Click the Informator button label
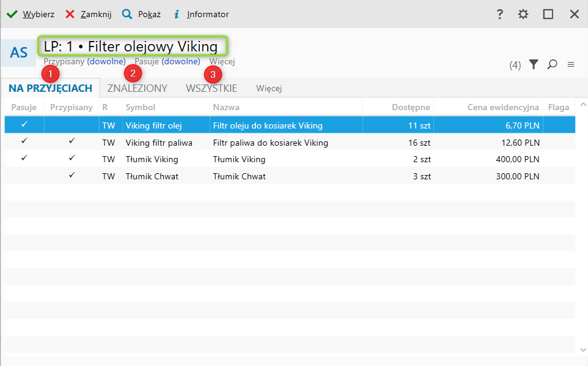This screenshot has height=366, width=588. click(208, 14)
